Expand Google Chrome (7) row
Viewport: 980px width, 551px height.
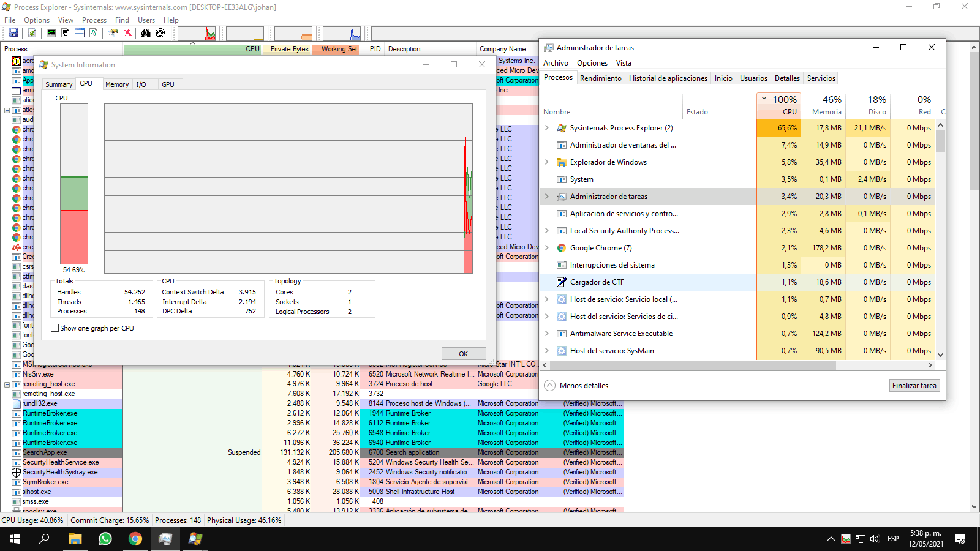[x=547, y=248]
